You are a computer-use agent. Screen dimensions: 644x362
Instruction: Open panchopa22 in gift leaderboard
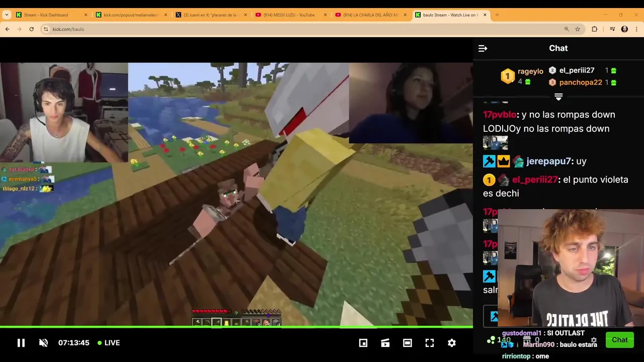point(581,82)
